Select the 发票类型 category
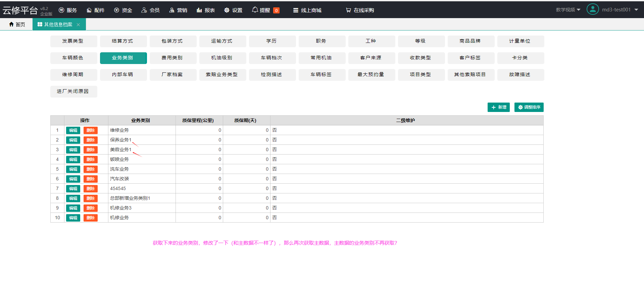The image size is (644, 299). pyautogui.click(x=73, y=41)
